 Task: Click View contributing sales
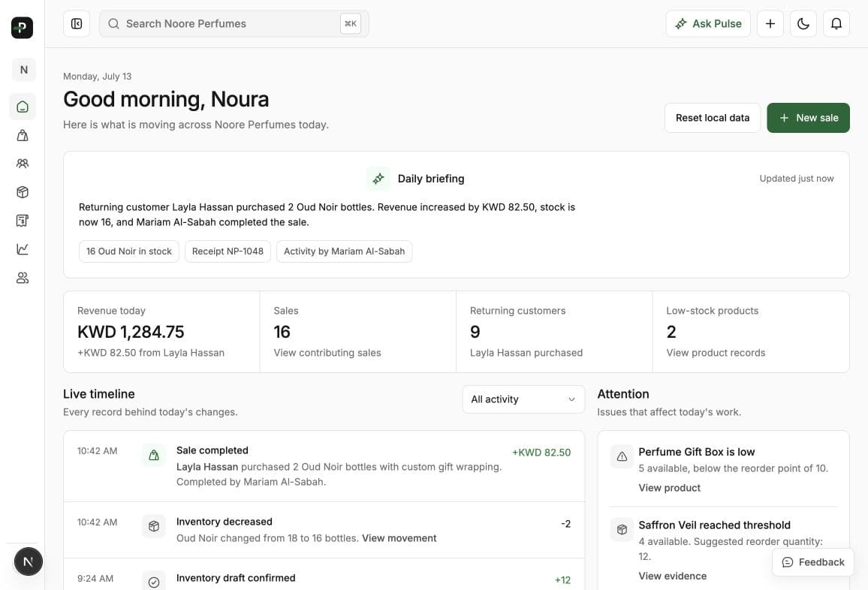pos(327,353)
